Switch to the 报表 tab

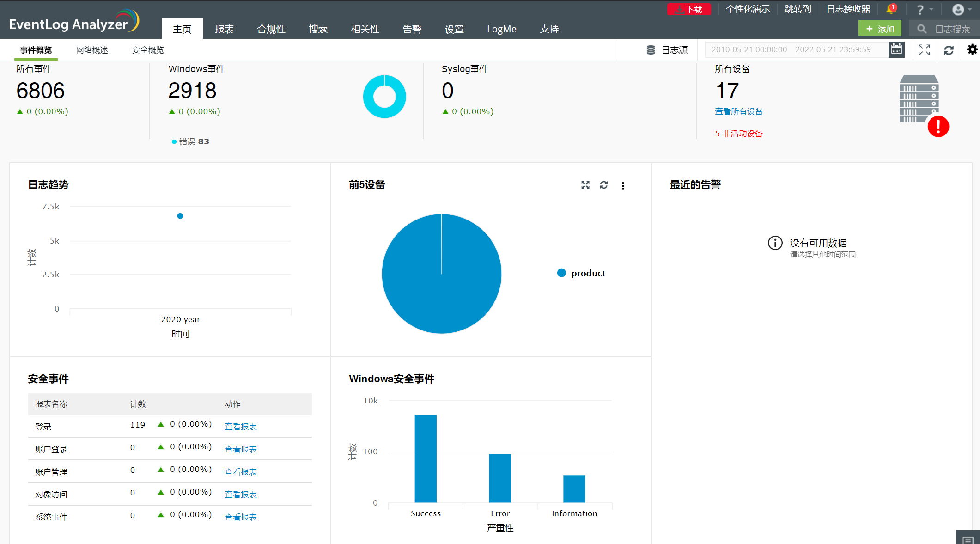[224, 29]
